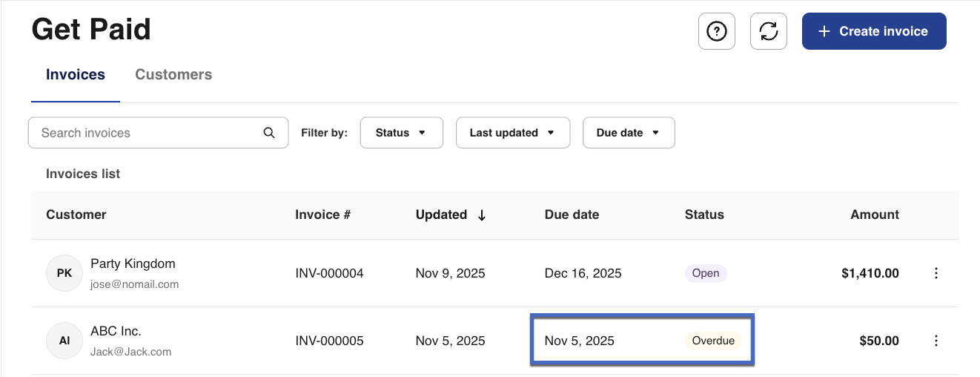Click the Amount column header
The image size is (980, 377).
pyautogui.click(x=874, y=214)
